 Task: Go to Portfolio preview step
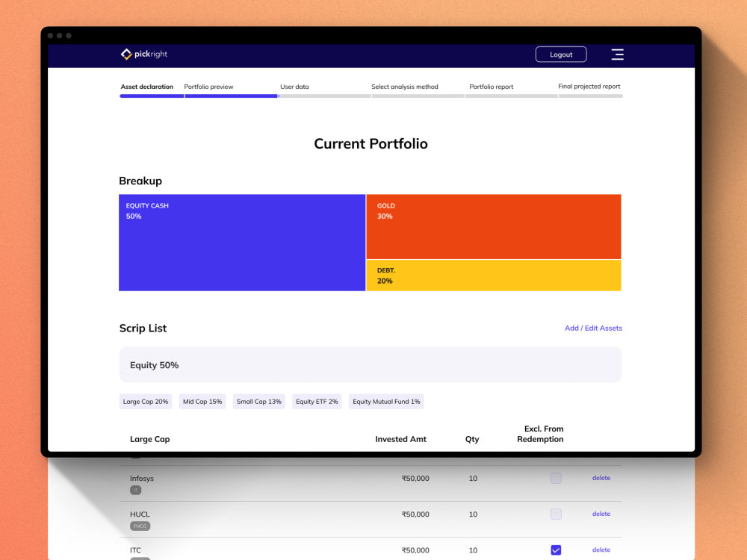(208, 87)
